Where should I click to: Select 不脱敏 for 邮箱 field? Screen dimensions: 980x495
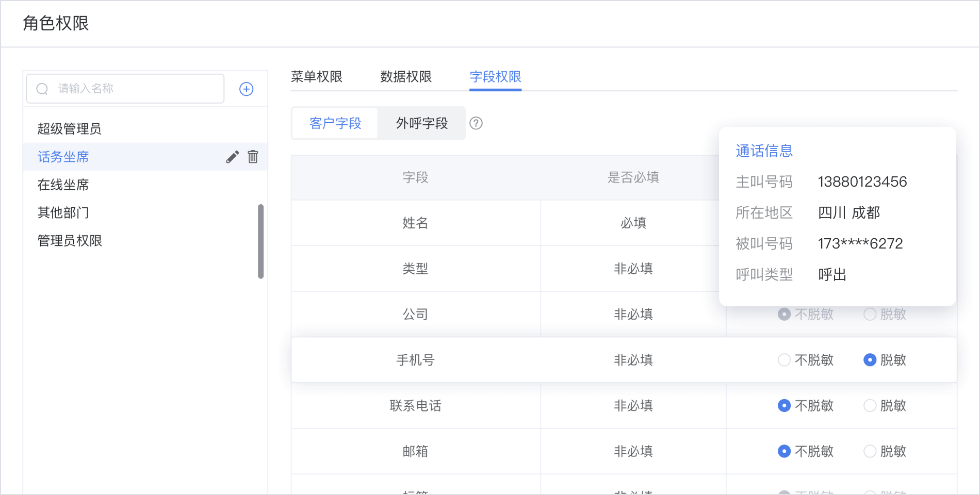click(x=784, y=451)
